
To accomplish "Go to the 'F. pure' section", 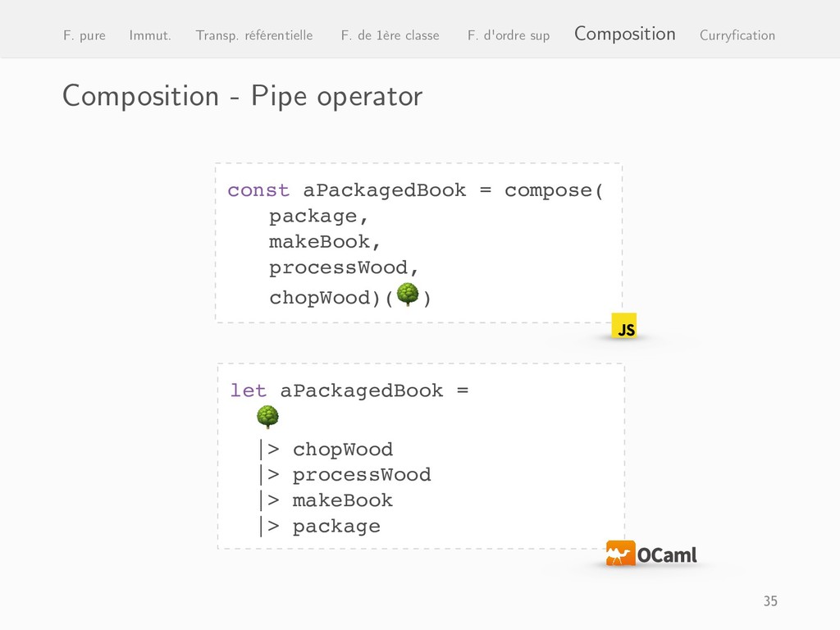I will tap(84, 35).
